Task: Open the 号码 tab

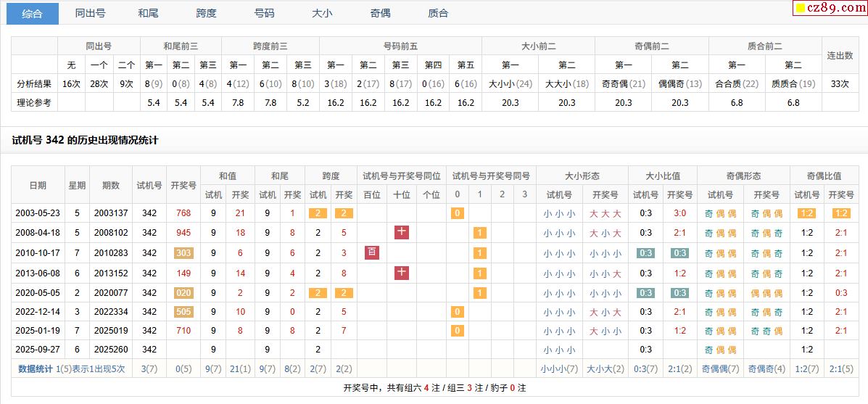Action: pos(264,13)
